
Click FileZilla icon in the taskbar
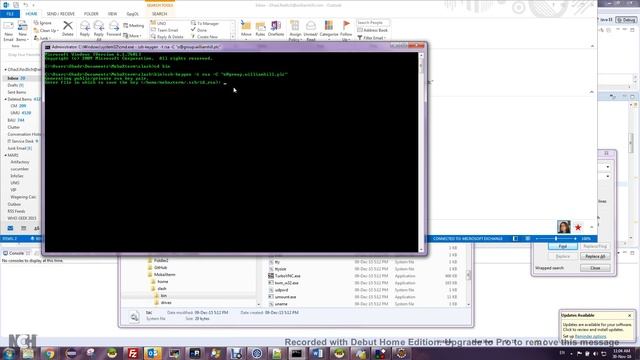tap(132, 353)
